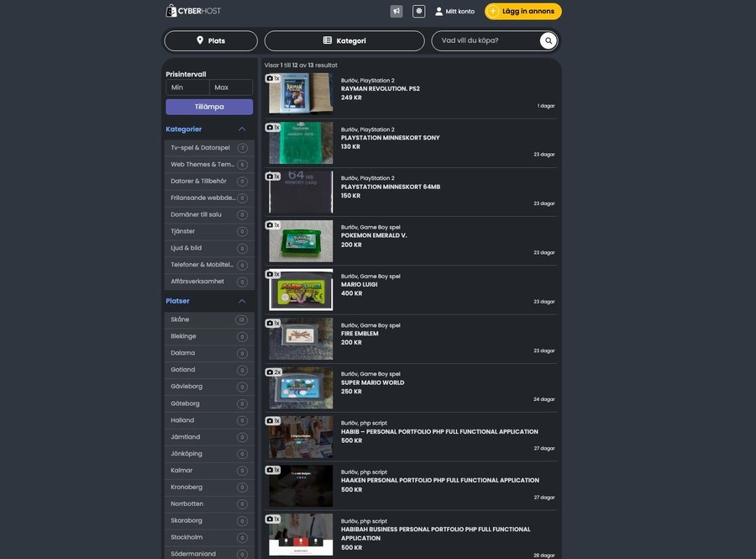
Task: Click the Min price input field
Action: [x=187, y=87]
